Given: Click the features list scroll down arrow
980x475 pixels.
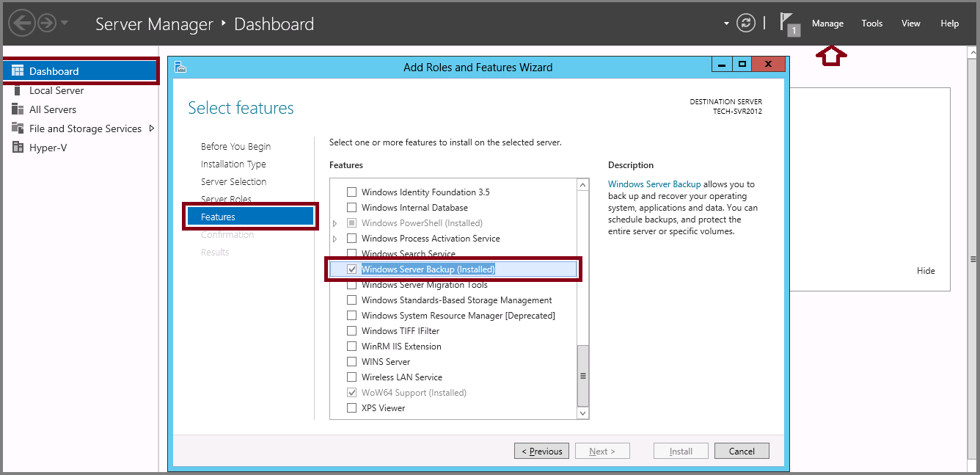Looking at the screenshot, I should point(583,413).
